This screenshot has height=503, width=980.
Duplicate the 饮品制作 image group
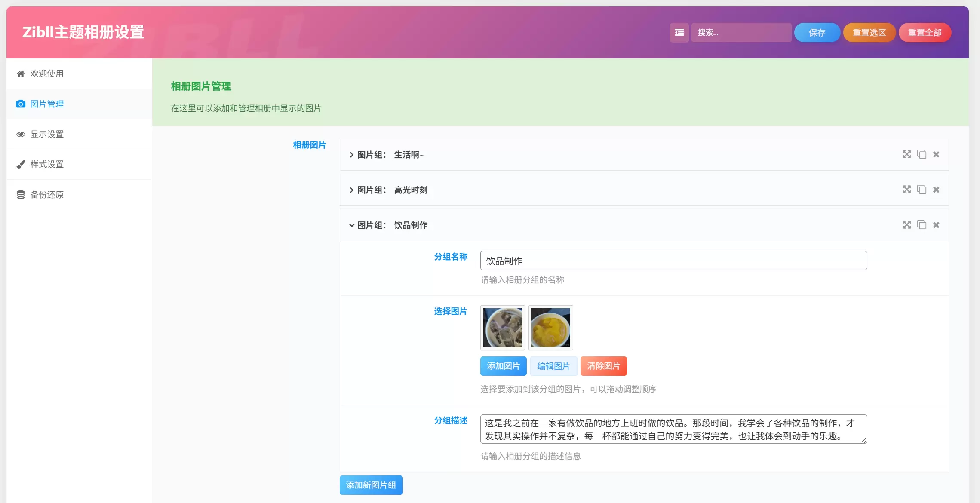tap(922, 225)
